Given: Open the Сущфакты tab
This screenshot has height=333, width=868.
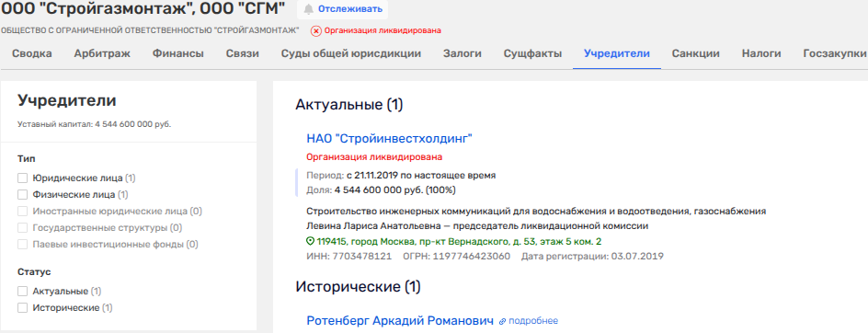Looking at the screenshot, I should tap(532, 53).
